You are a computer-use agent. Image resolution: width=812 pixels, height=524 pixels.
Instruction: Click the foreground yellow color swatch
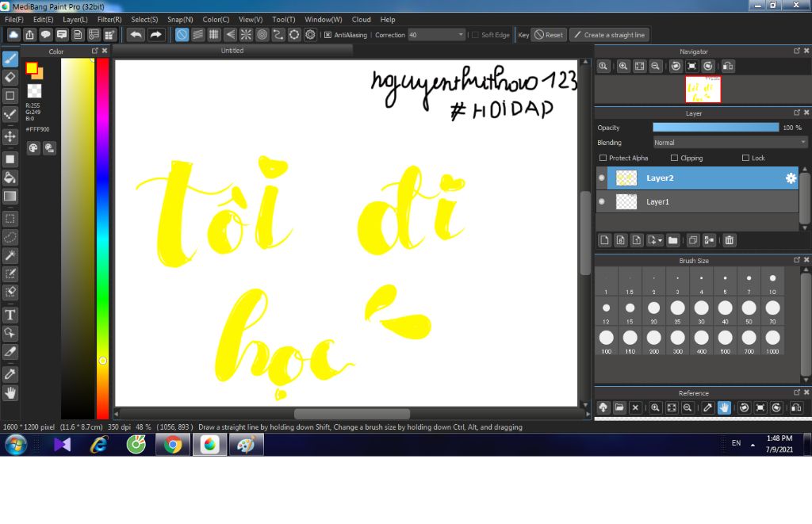click(x=32, y=68)
